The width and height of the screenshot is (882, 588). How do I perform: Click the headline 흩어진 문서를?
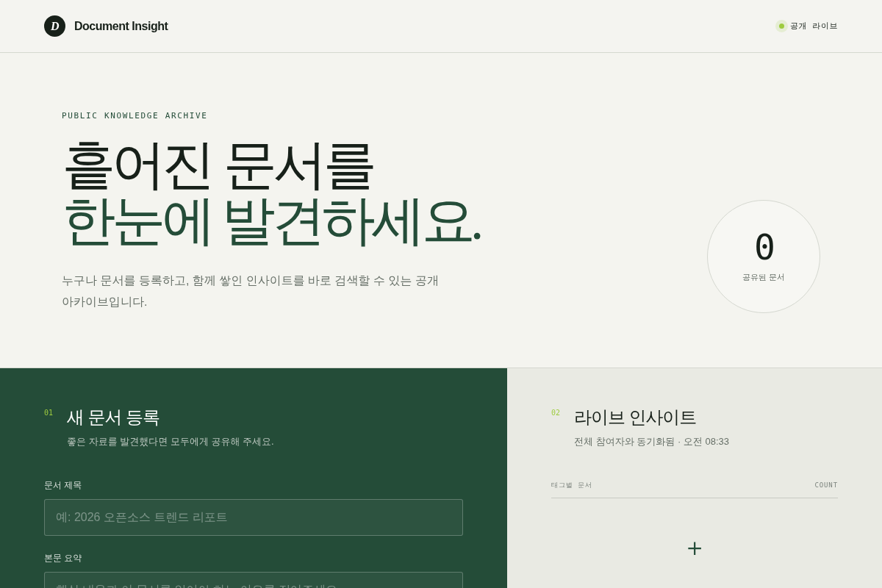pyautogui.click(x=218, y=165)
